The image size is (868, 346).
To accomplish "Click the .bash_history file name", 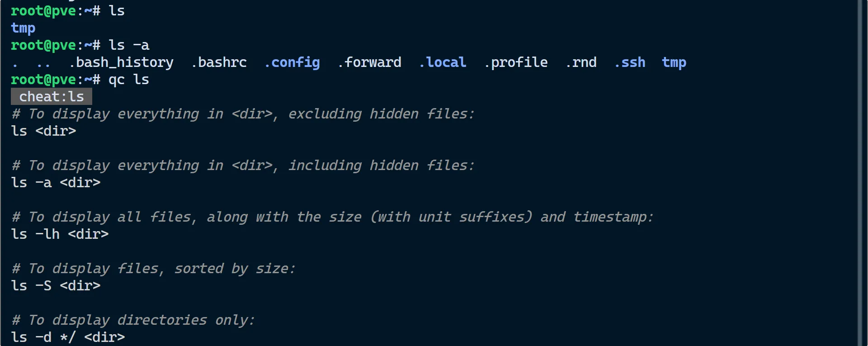I will click(121, 62).
